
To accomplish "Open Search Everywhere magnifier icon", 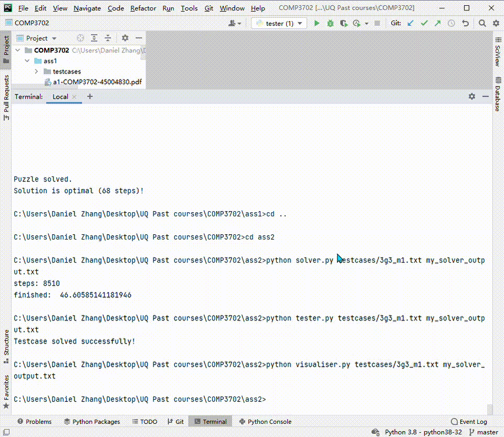I will click(482, 23).
